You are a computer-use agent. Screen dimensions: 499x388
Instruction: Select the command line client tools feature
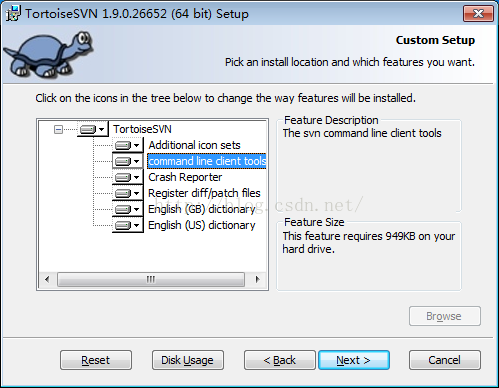tap(207, 161)
